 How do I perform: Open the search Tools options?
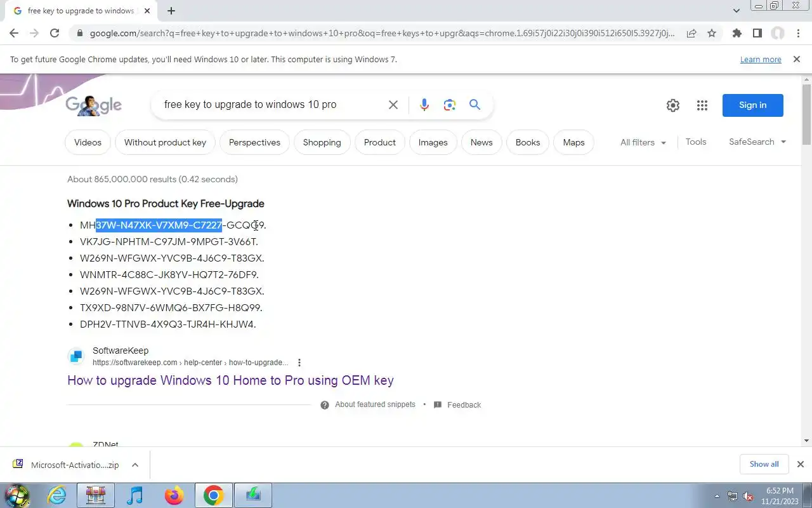click(696, 142)
